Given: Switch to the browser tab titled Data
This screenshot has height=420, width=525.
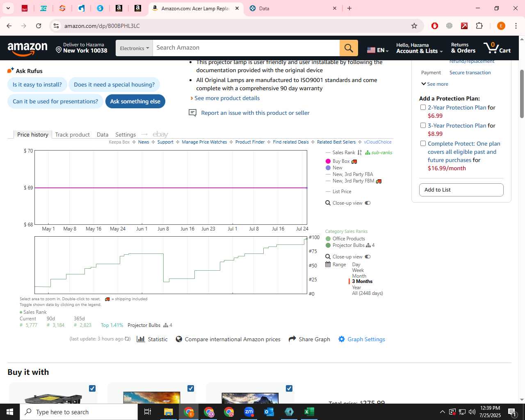Looking at the screenshot, I should coord(292,8).
